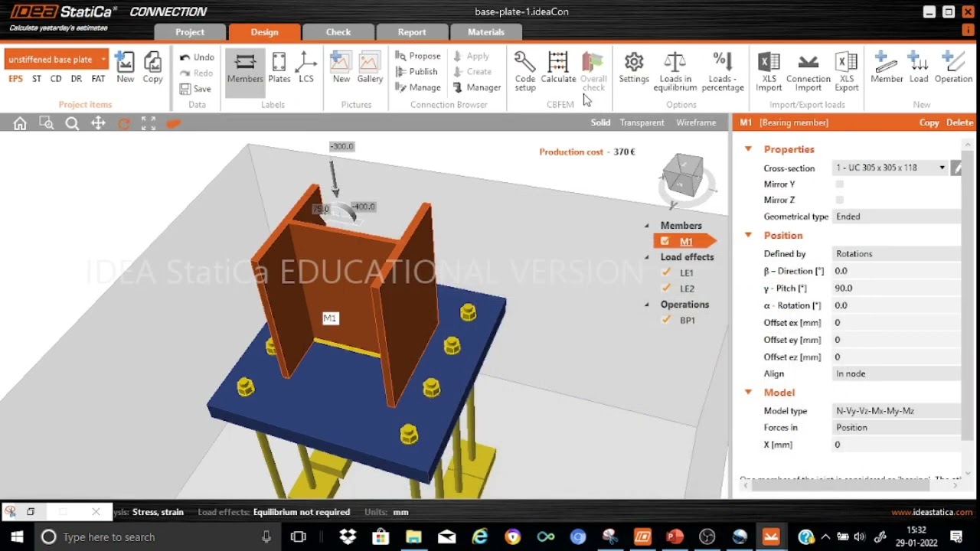
Task: Add a new Operation
Action: click(953, 67)
